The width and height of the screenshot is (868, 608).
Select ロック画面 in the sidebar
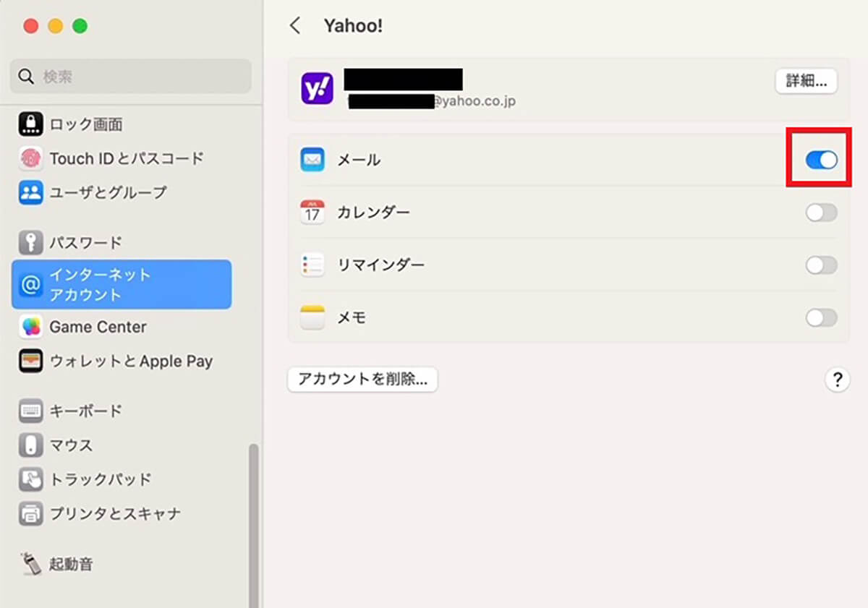pos(86,124)
